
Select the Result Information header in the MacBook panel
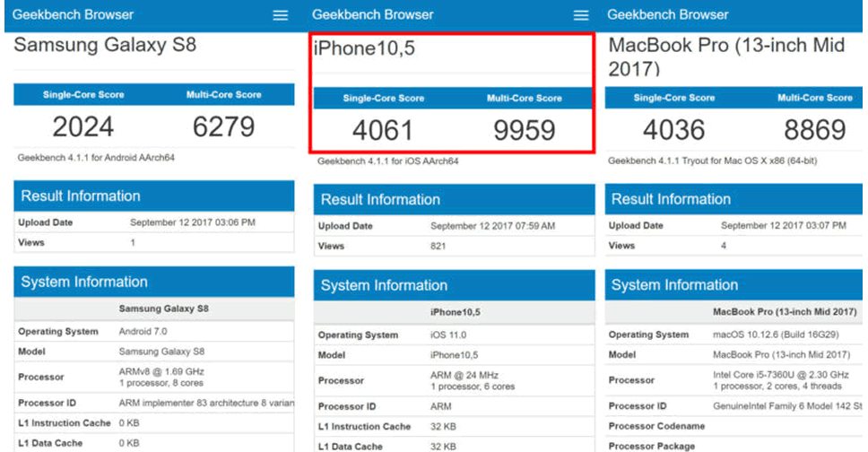tap(671, 199)
